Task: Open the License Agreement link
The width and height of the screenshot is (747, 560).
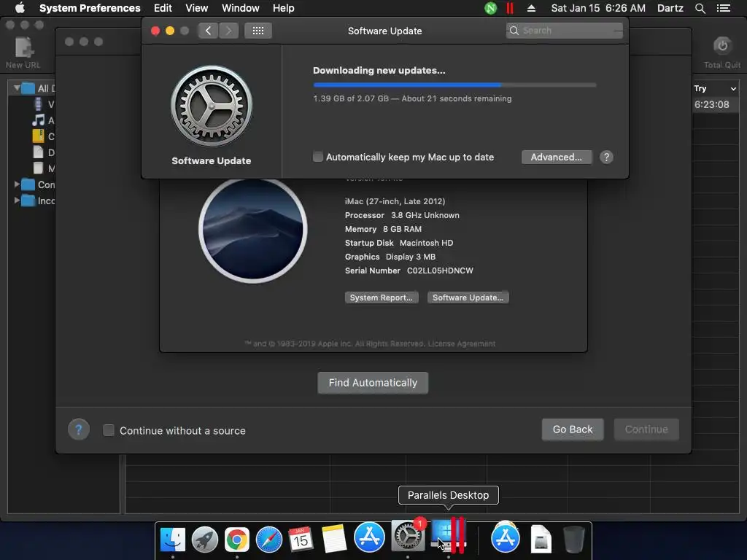Action: (x=461, y=344)
